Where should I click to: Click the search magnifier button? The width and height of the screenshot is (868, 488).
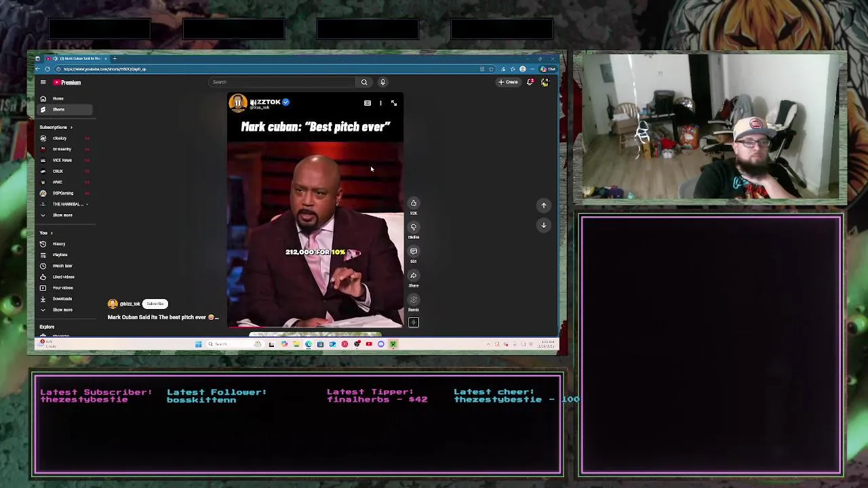364,82
